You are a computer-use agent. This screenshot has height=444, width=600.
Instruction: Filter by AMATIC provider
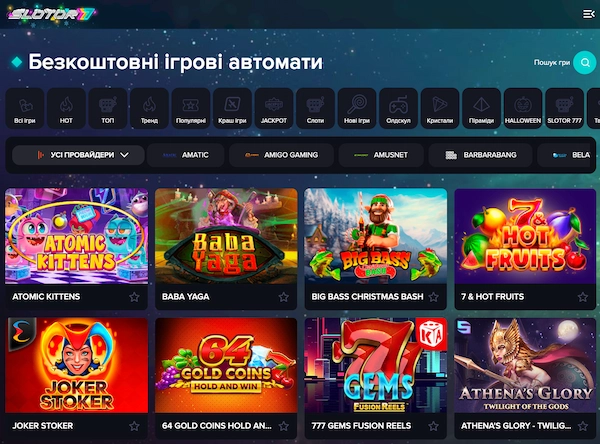click(186, 155)
